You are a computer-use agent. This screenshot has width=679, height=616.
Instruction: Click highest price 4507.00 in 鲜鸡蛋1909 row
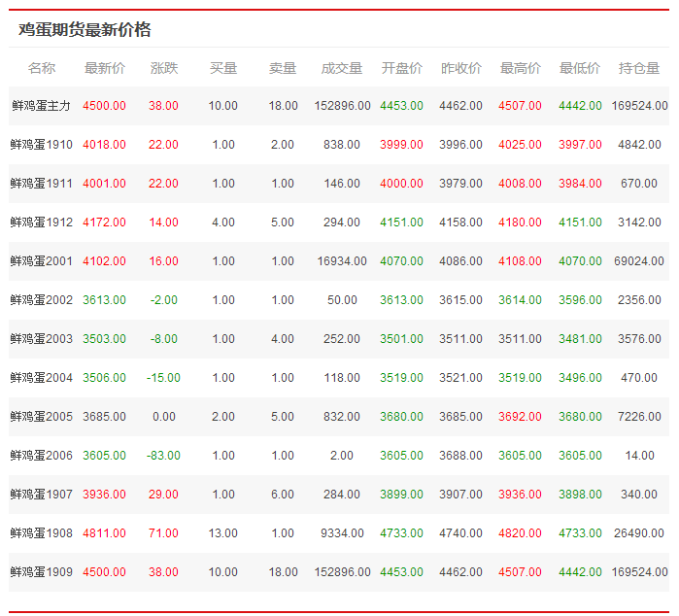click(x=520, y=572)
